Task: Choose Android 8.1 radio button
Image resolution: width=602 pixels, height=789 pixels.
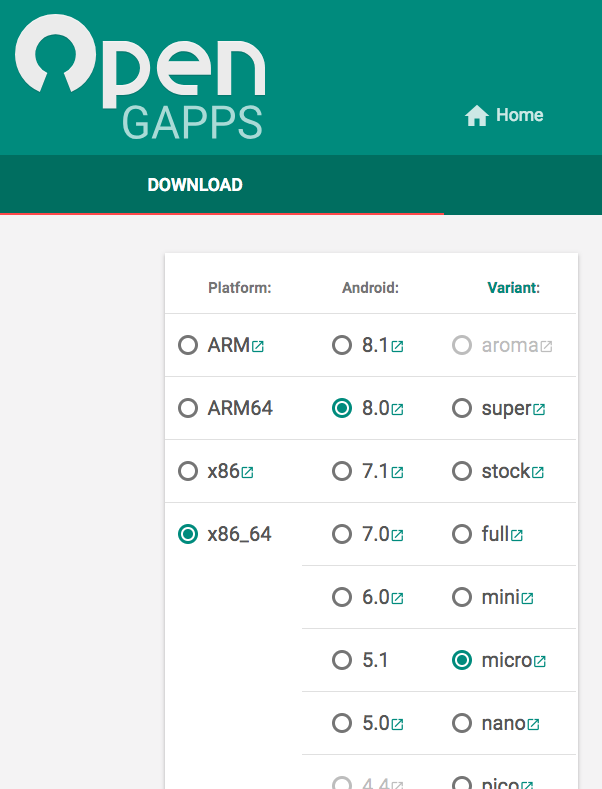Action: [x=342, y=345]
